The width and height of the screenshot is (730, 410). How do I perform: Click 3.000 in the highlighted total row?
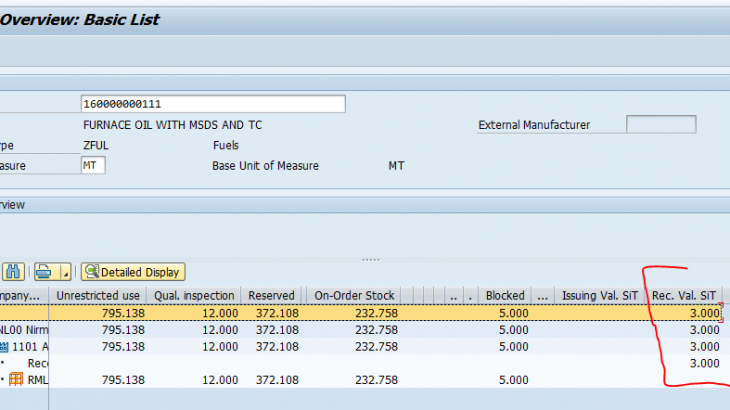pyautogui.click(x=705, y=313)
